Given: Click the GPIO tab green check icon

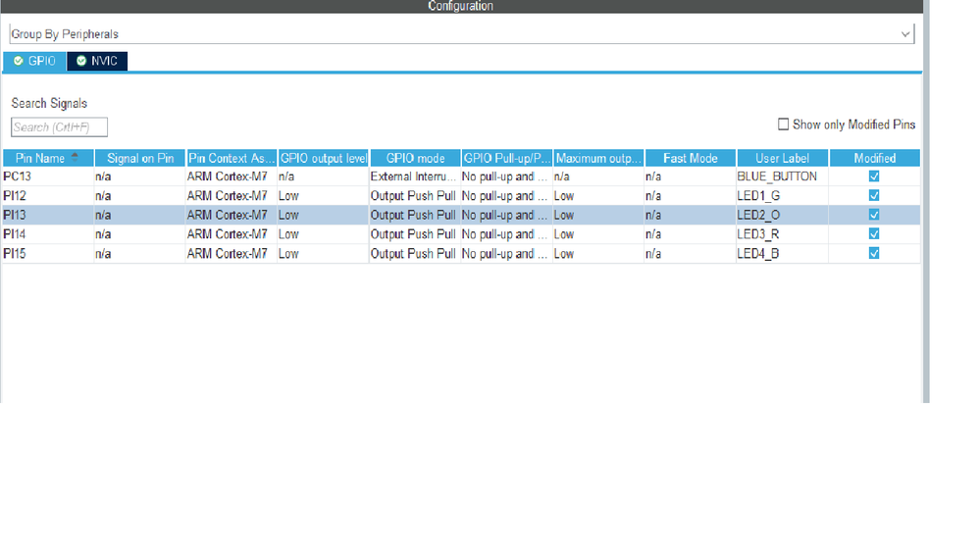Looking at the screenshot, I should tap(19, 61).
